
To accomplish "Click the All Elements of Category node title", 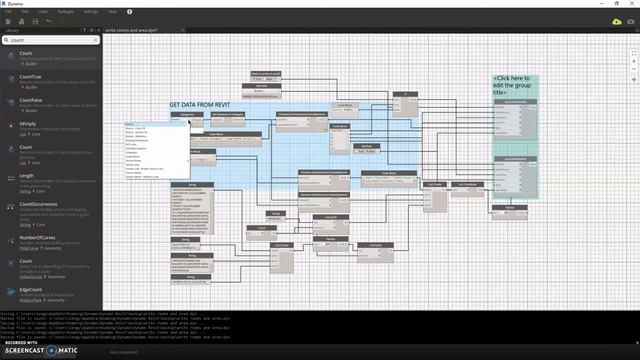I will pos(228,114).
